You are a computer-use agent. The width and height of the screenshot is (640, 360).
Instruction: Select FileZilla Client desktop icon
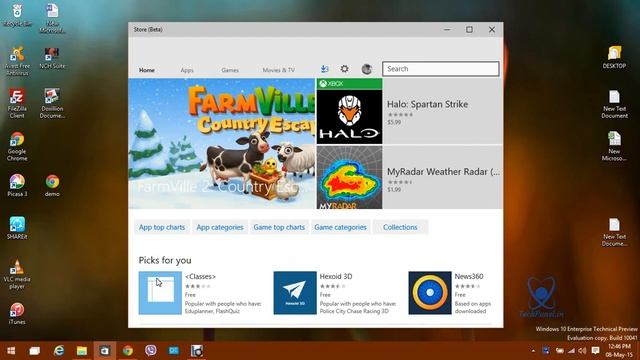pyautogui.click(x=17, y=104)
